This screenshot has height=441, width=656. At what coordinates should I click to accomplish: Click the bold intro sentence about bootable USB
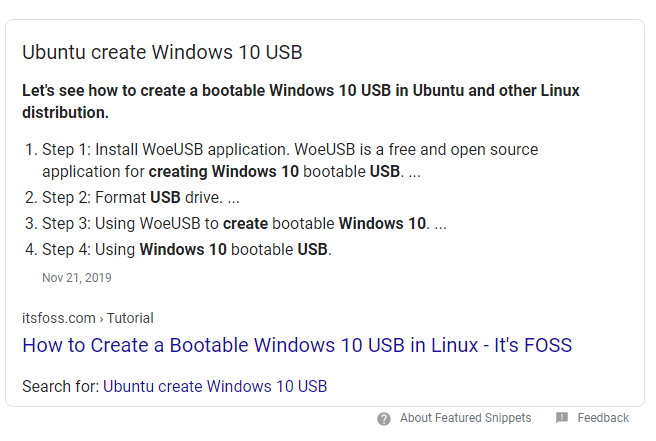[301, 101]
